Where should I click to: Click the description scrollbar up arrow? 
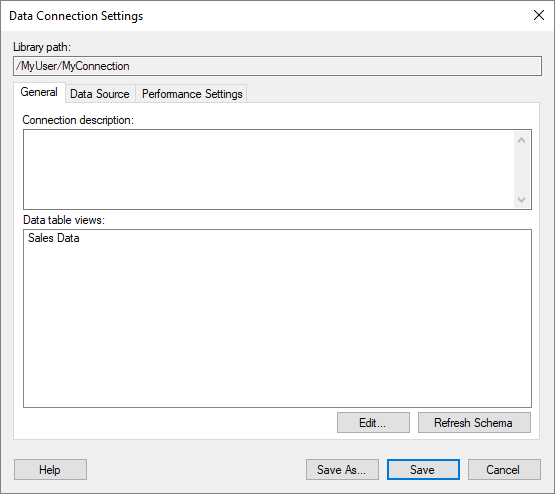pos(521,140)
